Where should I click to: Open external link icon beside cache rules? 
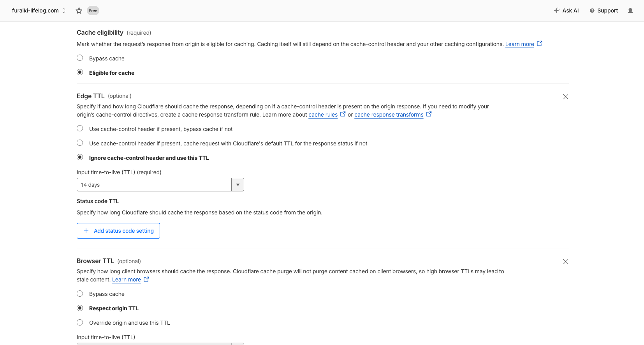click(x=343, y=114)
